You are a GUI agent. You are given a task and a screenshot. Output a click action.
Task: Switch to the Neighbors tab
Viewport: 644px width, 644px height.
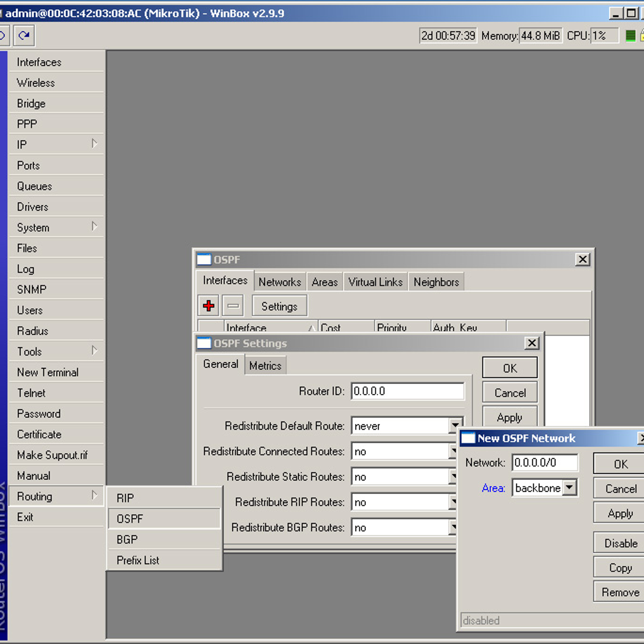tap(436, 282)
